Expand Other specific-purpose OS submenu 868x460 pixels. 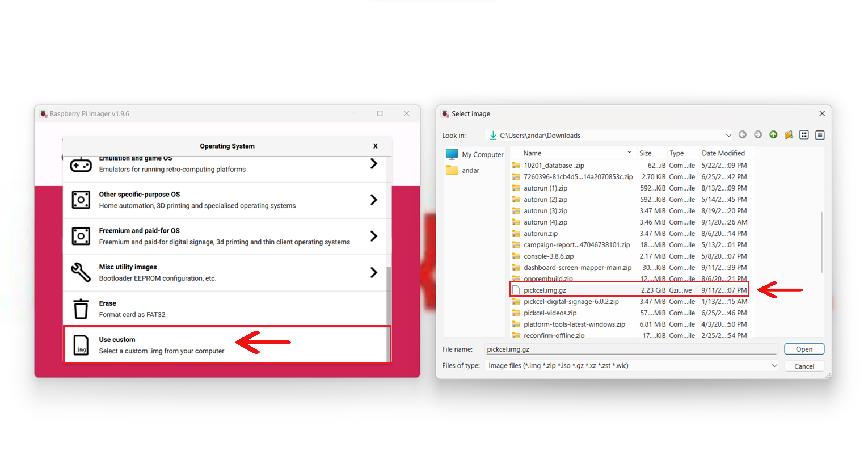point(373,200)
